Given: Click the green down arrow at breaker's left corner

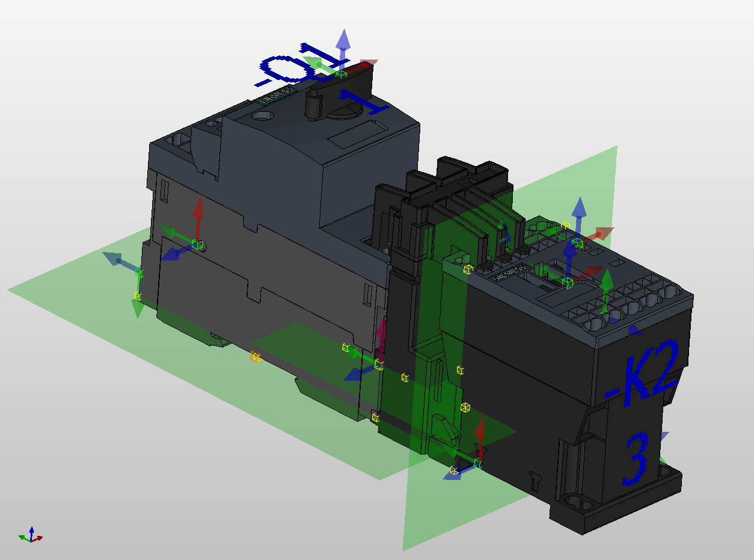Looking at the screenshot, I should [x=138, y=309].
